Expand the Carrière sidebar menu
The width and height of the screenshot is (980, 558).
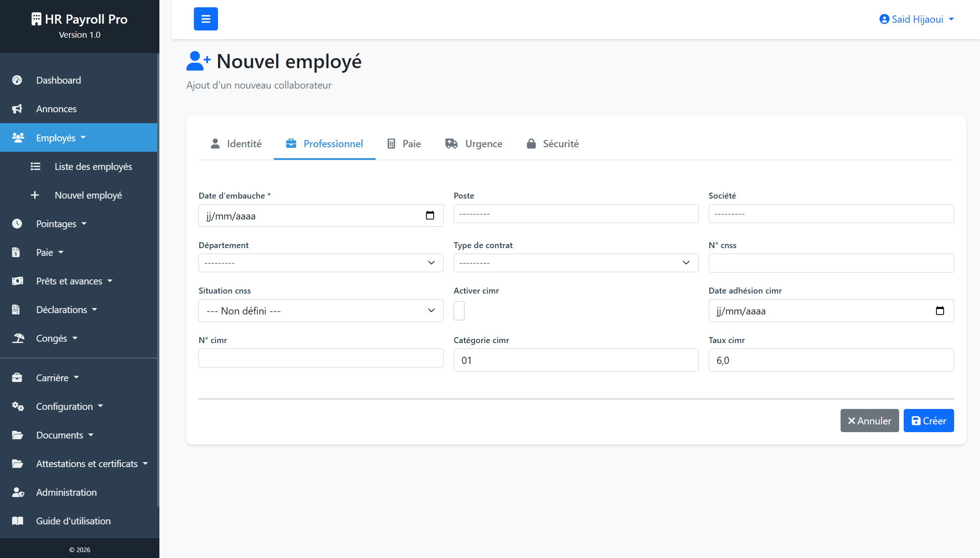coord(79,378)
